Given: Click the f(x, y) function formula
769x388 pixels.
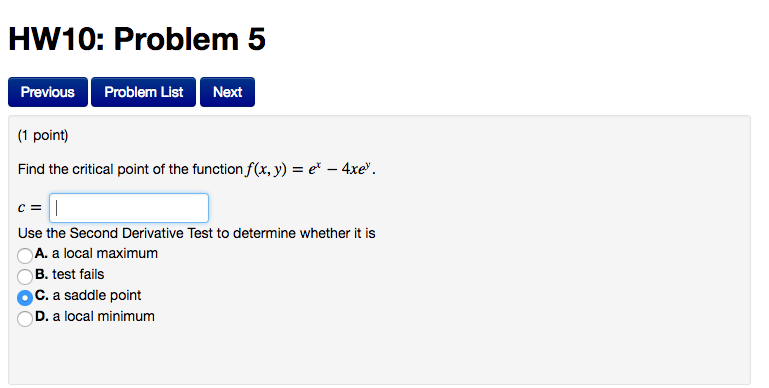Looking at the screenshot, I should [310, 169].
